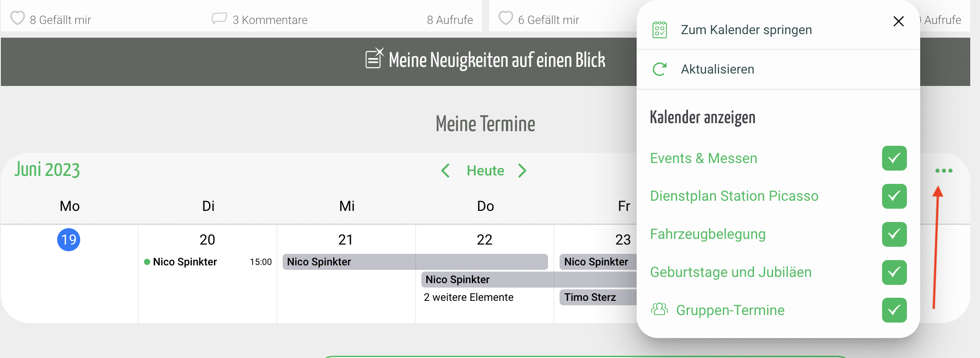The height and width of the screenshot is (358, 980).
Task: Close the calendar options popup
Action: click(898, 21)
